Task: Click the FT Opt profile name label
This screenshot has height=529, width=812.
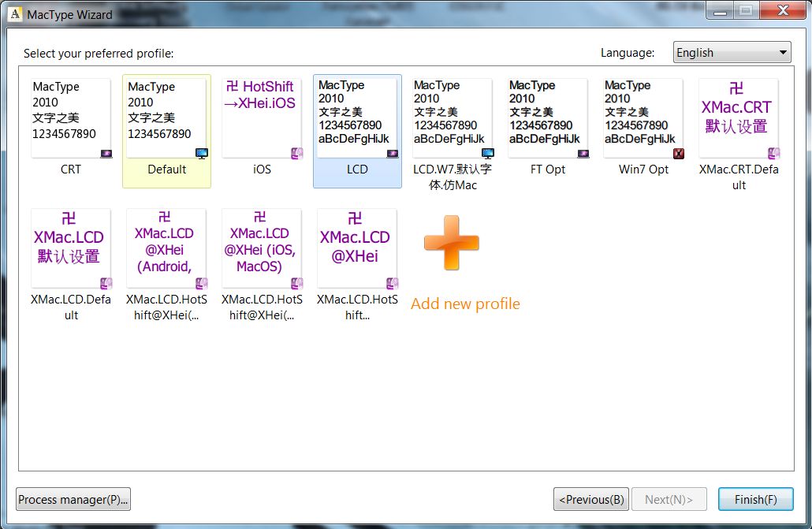Action: coord(548,170)
